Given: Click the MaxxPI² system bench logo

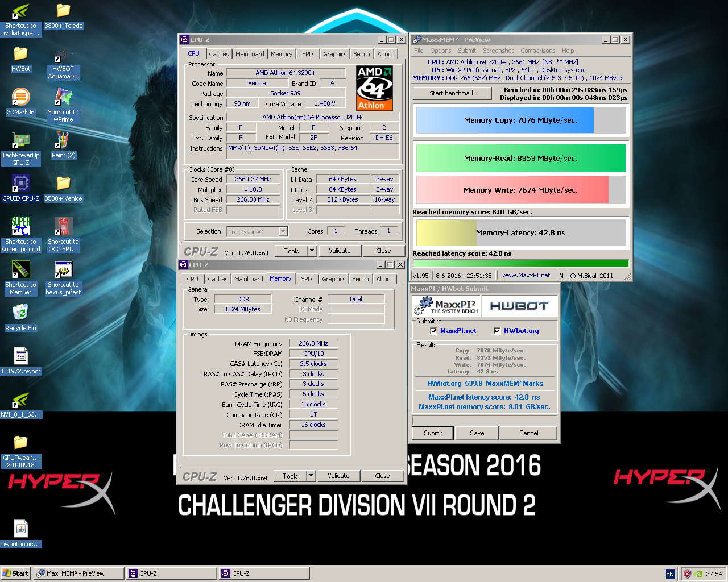Looking at the screenshot, I should click(x=446, y=306).
